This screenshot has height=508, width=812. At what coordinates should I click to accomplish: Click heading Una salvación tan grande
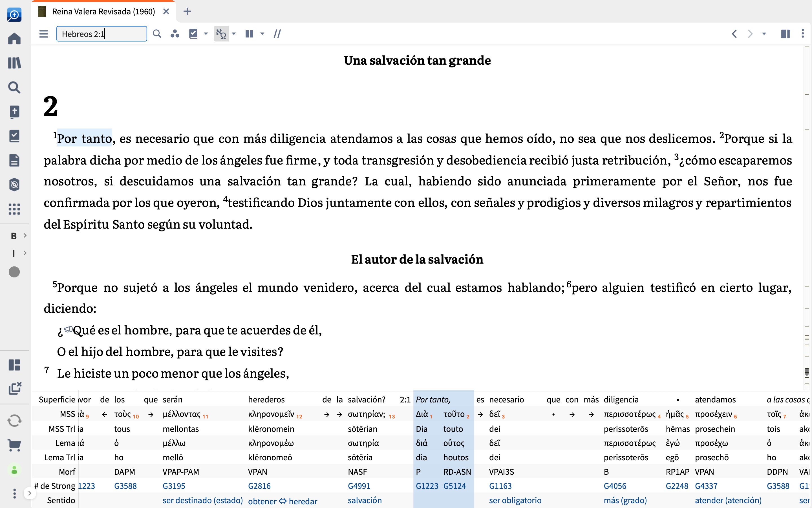pyautogui.click(x=417, y=60)
